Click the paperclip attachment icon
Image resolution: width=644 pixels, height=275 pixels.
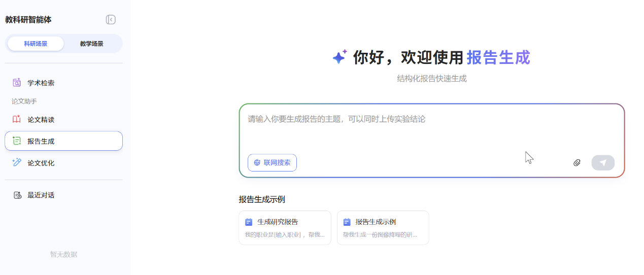[577, 163]
